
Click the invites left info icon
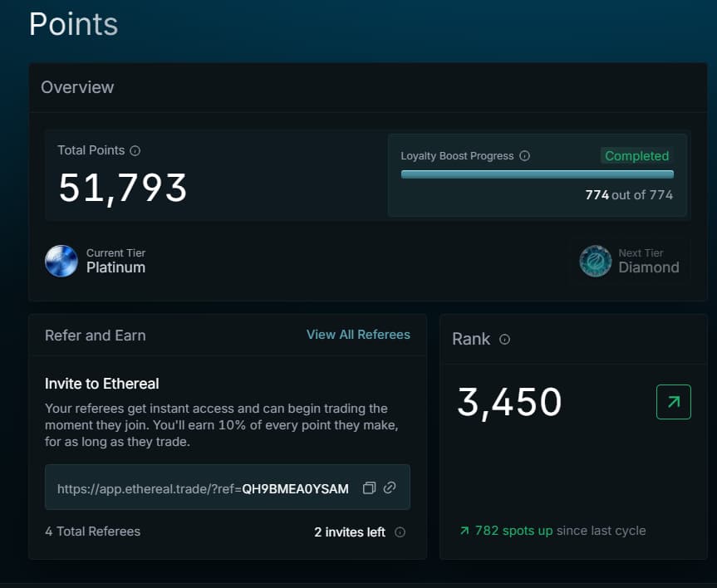point(400,532)
